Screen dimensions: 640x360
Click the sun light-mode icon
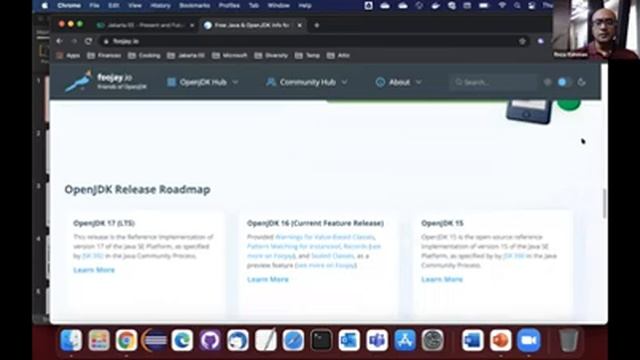(548, 82)
